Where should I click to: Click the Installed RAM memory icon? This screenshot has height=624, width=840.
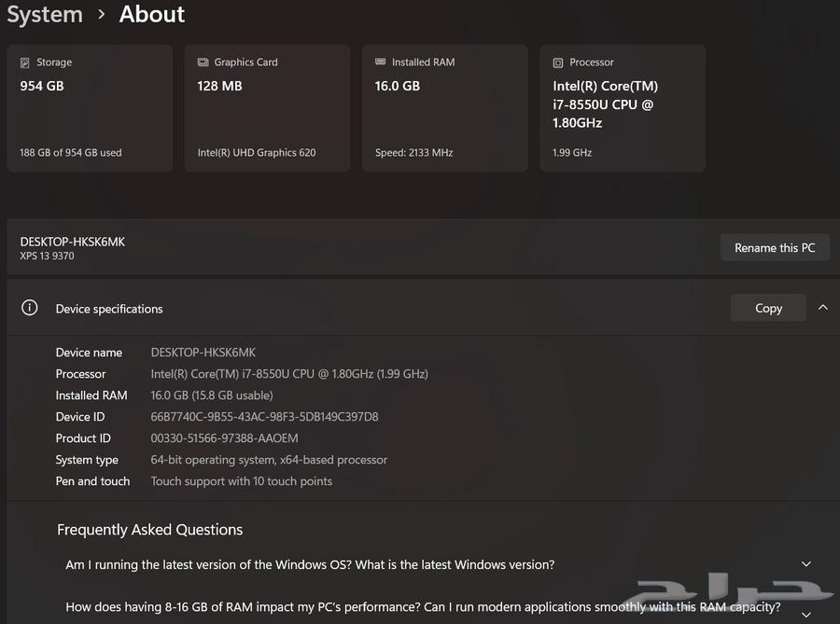tap(378, 62)
